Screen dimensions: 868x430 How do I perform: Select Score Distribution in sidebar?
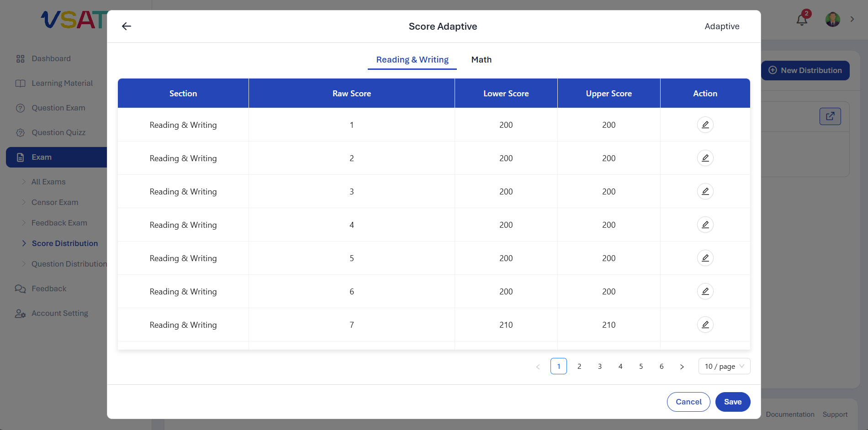[65, 243]
